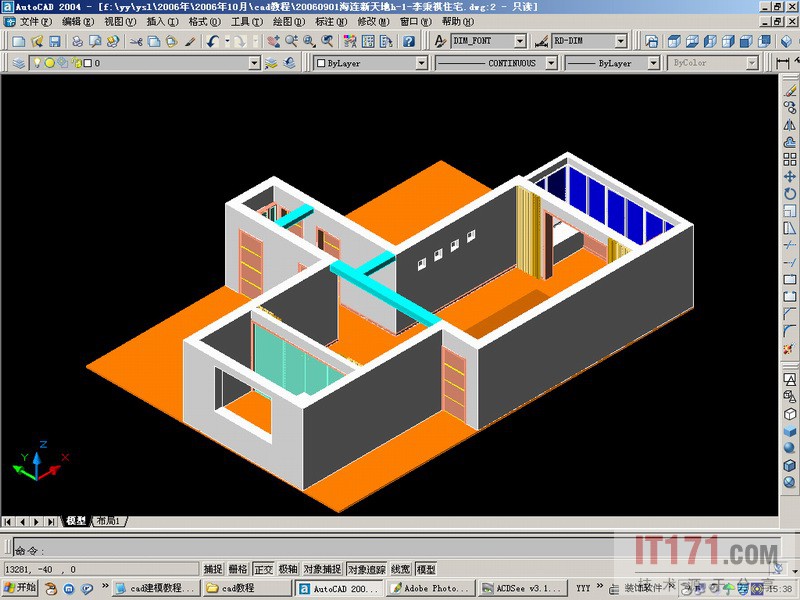Click the Print icon in the toolbar
Image resolution: width=800 pixels, height=600 pixels.
pyautogui.click(x=77, y=42)
